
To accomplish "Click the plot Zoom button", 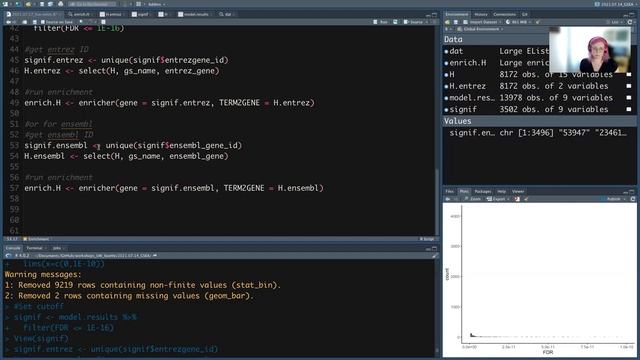I will 473,199.
